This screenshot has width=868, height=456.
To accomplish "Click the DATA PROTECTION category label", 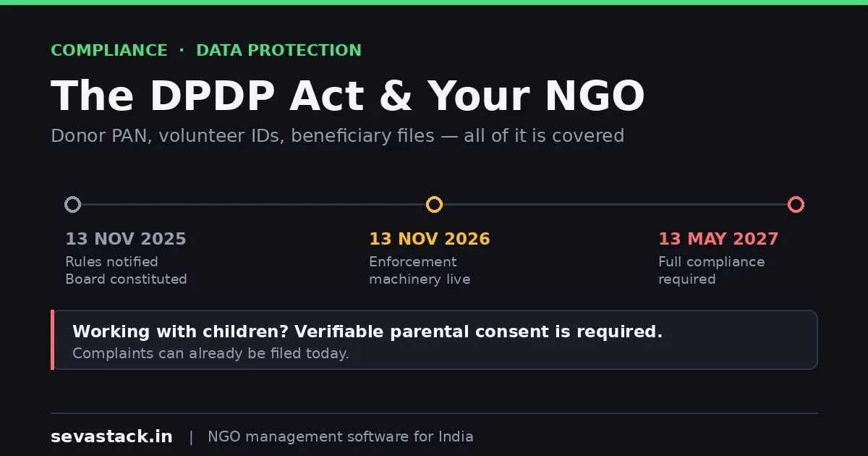I will [279, 51].
